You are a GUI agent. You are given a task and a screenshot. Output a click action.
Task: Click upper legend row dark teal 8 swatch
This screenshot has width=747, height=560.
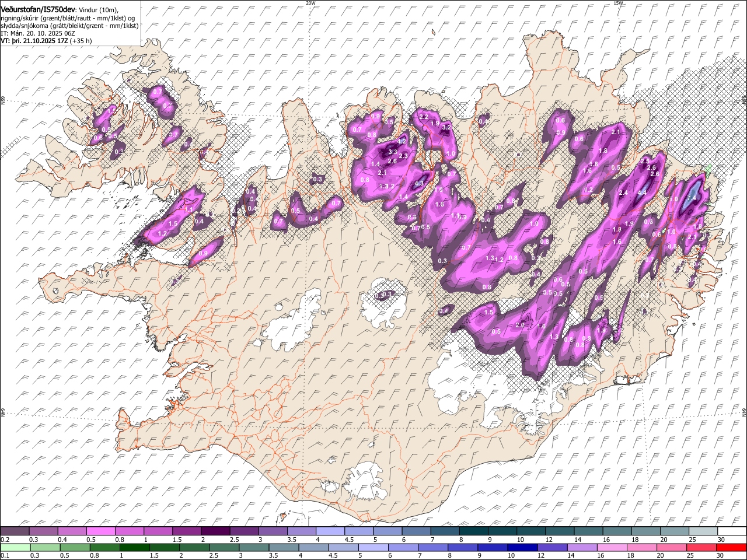pos(473,531)
